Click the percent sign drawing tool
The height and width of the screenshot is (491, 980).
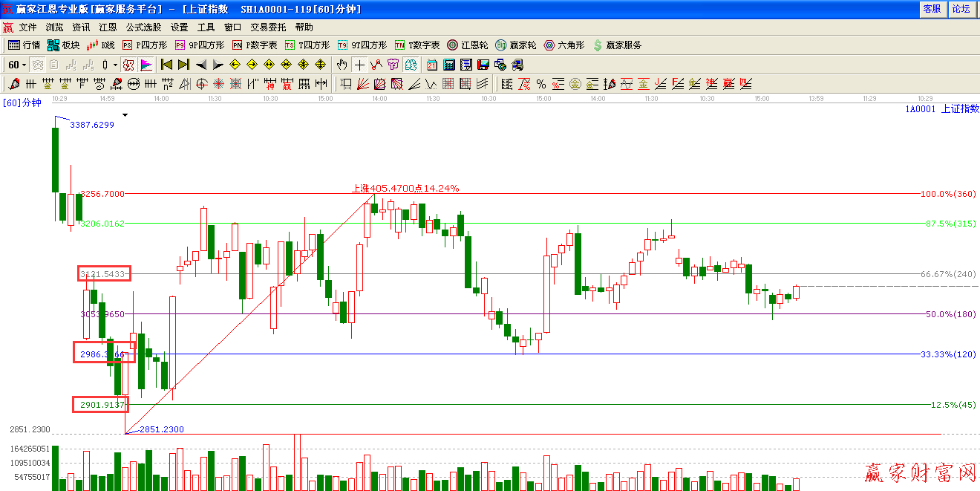point(541,84)
